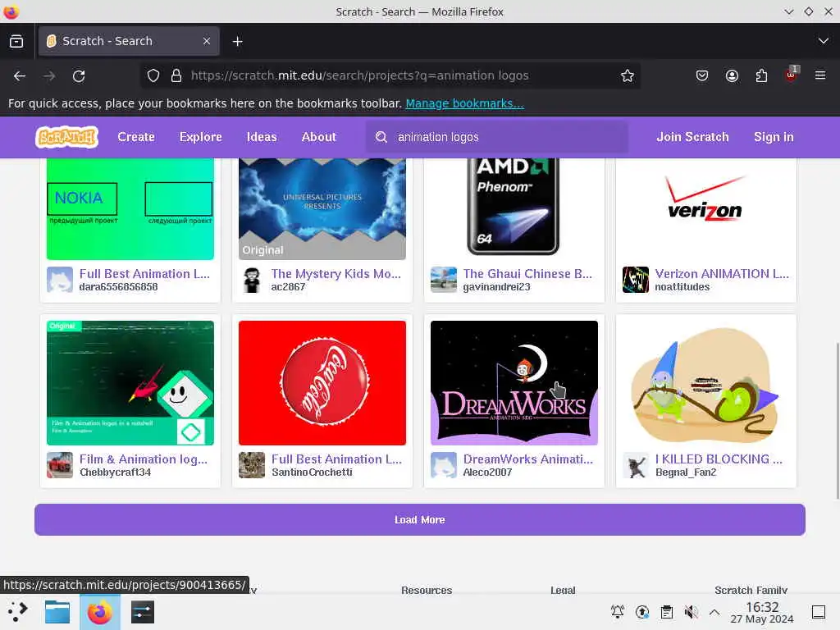Click the Scratch logo in navbar
840x630 pixels.
point(67,137)
